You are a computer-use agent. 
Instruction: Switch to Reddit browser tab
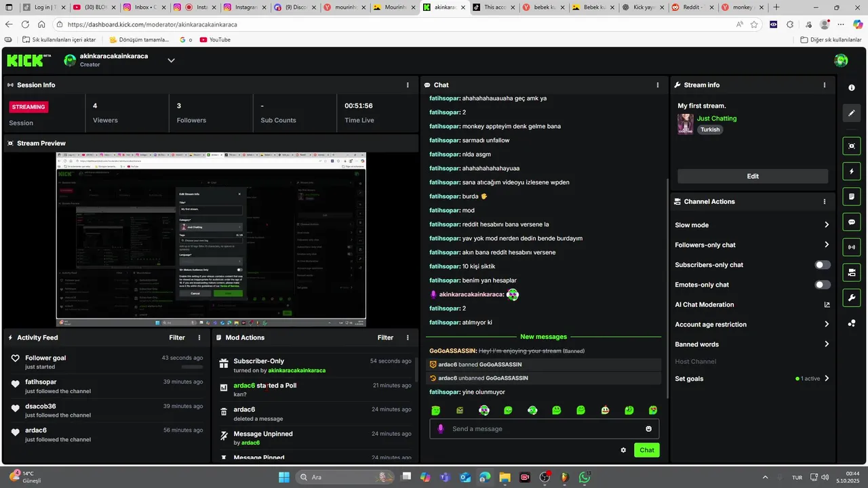tap(692, 7)
